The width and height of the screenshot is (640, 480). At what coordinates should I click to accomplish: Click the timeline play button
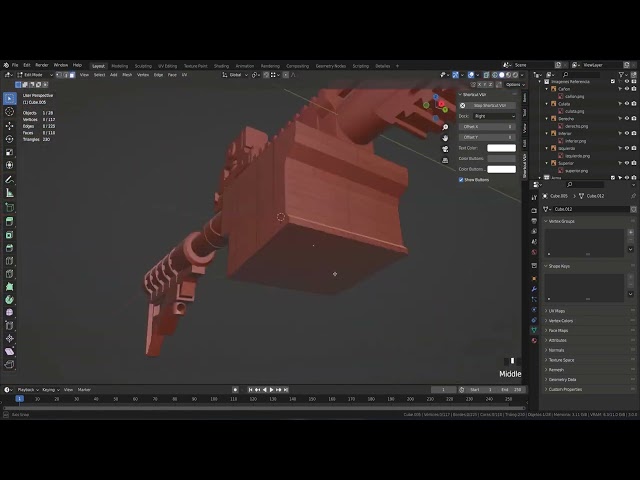click(x=272, y=390)
